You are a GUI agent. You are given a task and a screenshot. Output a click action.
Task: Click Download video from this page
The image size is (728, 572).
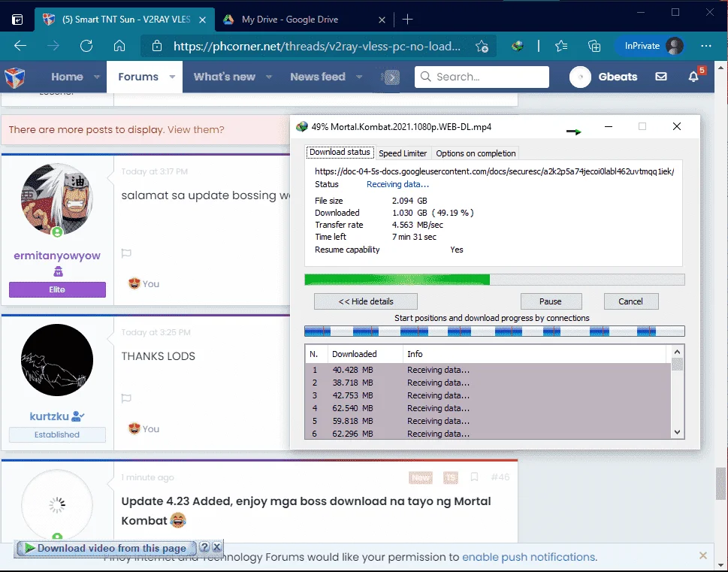click(107, 548)
